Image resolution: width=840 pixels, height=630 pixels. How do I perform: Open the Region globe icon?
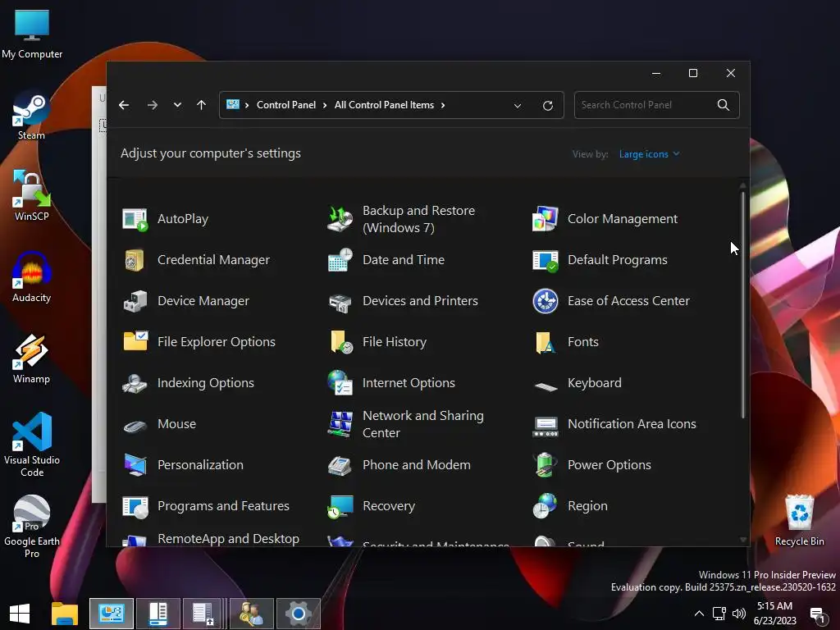point(545,506)
